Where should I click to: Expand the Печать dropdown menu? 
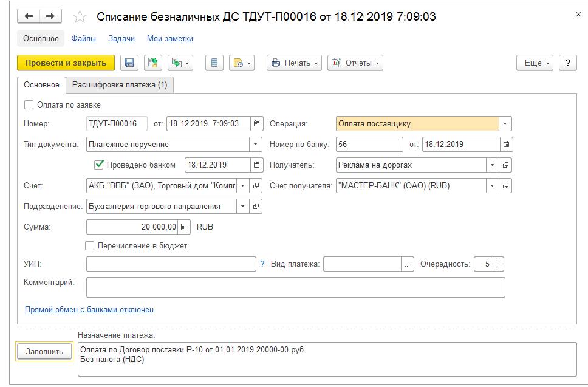[x=294, y=63]
